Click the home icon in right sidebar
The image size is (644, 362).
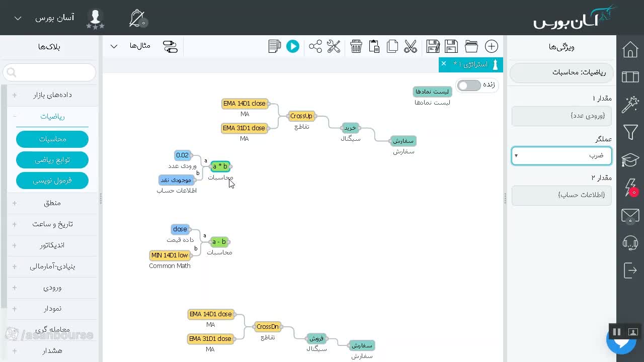point(630,50)
